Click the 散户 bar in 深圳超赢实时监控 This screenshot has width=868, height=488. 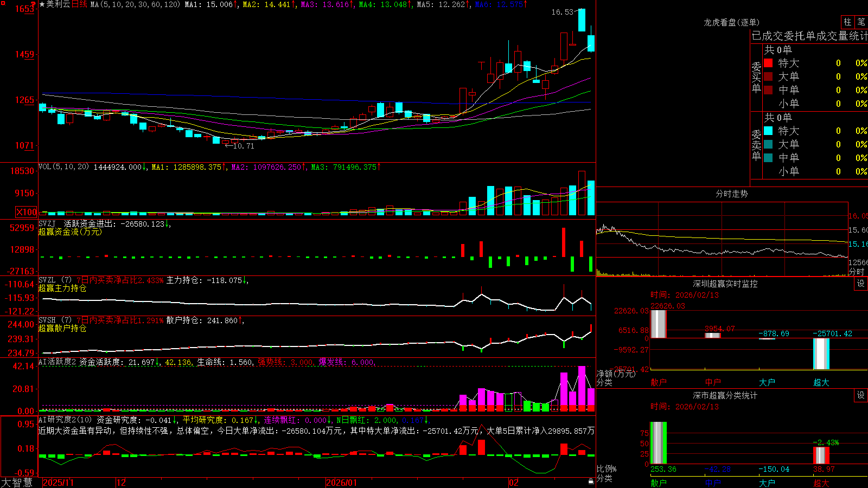pos(659,324)
